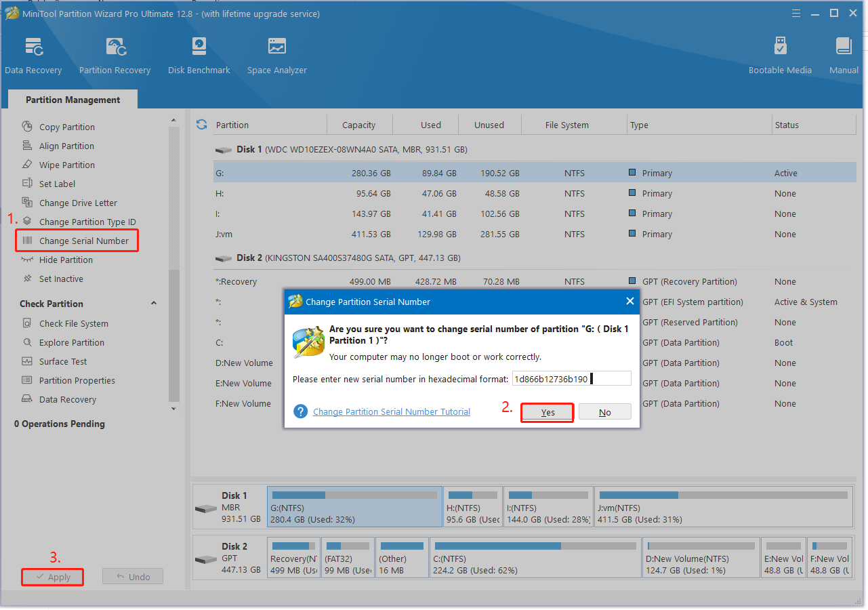Select the Disk 1 header row

[x=535, y=149]
